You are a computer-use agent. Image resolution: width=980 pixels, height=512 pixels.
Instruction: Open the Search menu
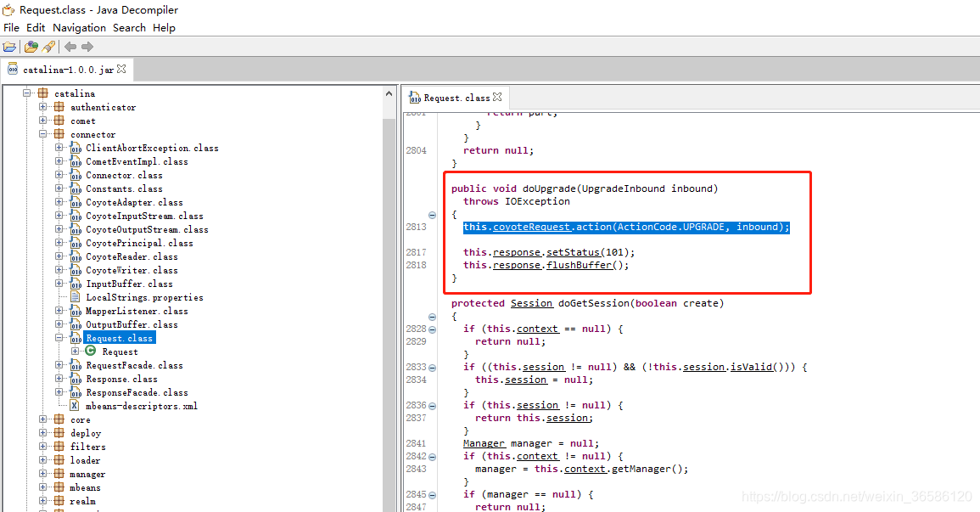[x=129, y=27]
